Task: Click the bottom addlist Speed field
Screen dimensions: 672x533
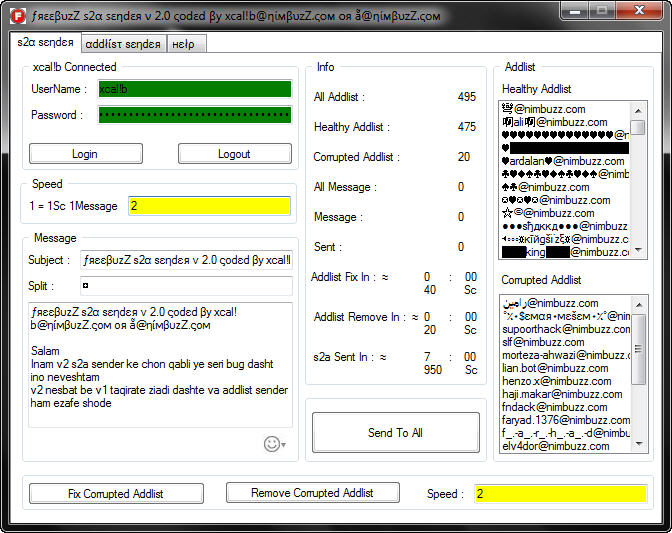Action: [561, 494]
